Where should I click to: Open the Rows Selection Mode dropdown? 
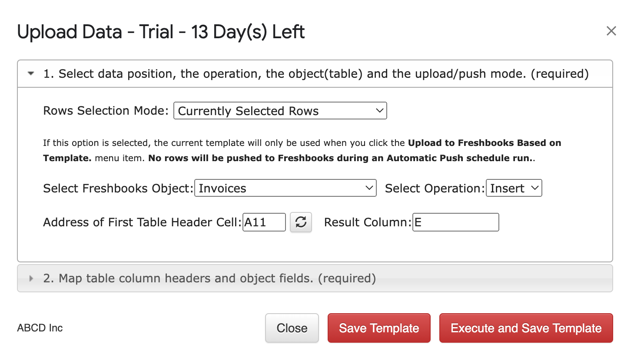[280, 111]
